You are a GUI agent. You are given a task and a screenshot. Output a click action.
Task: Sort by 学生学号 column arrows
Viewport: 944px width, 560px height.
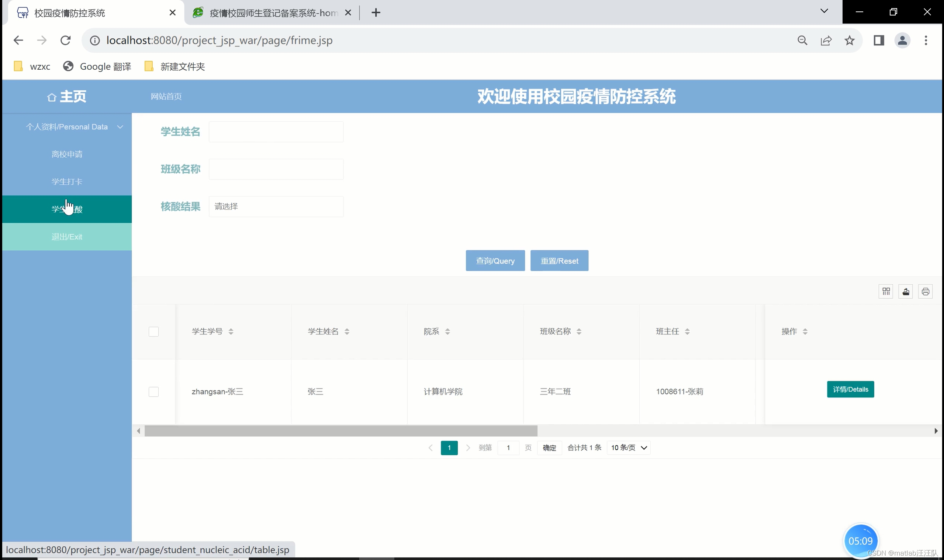pos(231,331)
